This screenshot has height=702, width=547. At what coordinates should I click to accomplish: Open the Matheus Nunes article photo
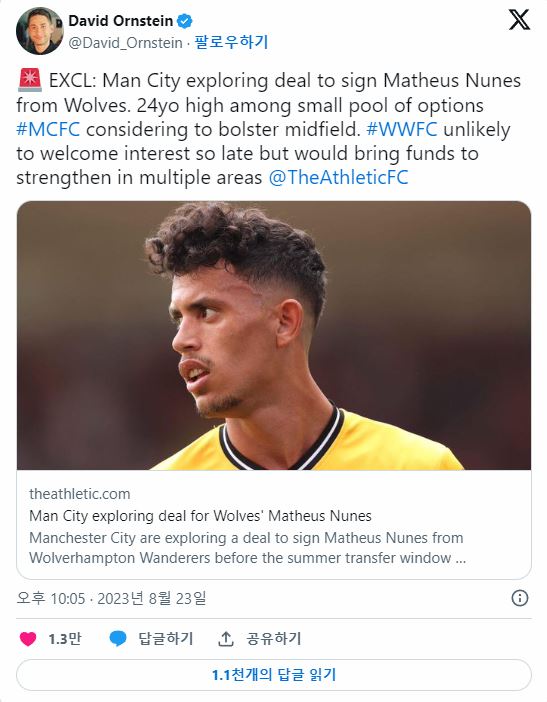pos(274,335)
